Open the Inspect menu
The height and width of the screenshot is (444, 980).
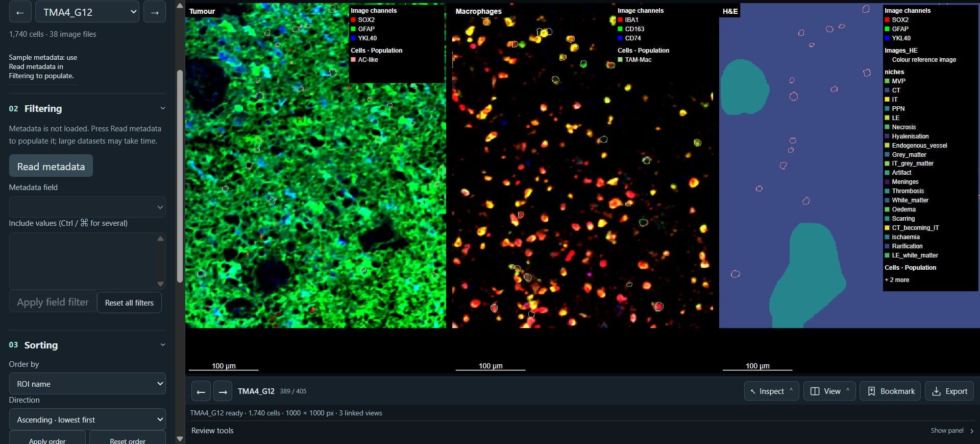[771, 391]
